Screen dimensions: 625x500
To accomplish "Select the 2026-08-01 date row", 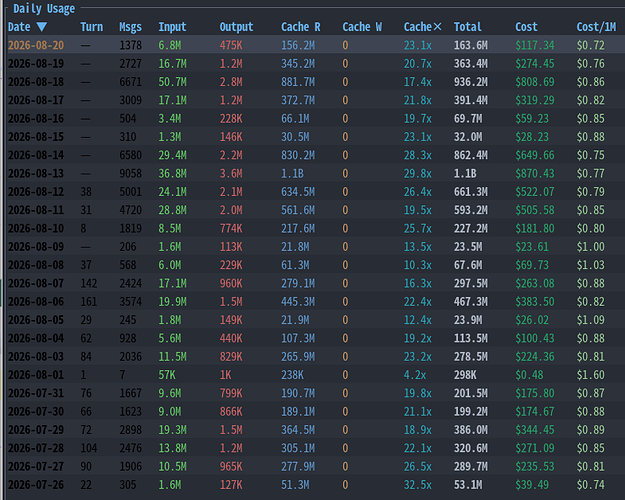I will pos(316,375).
